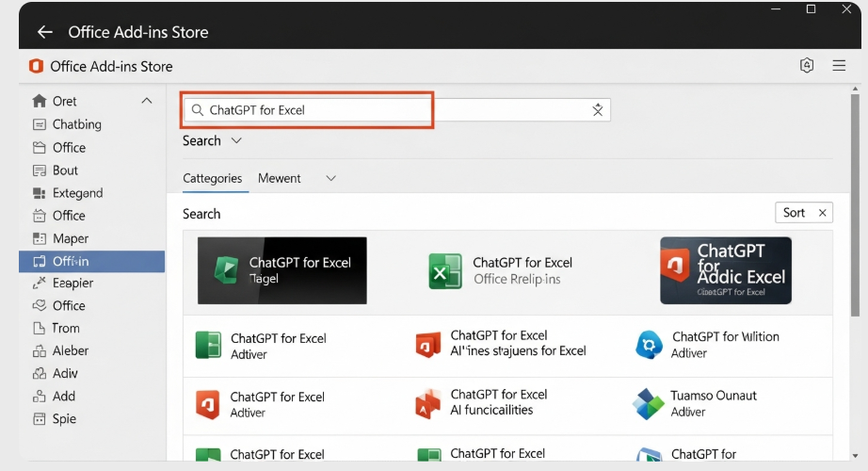Open Bout in the sidebar

coord(56,171)
